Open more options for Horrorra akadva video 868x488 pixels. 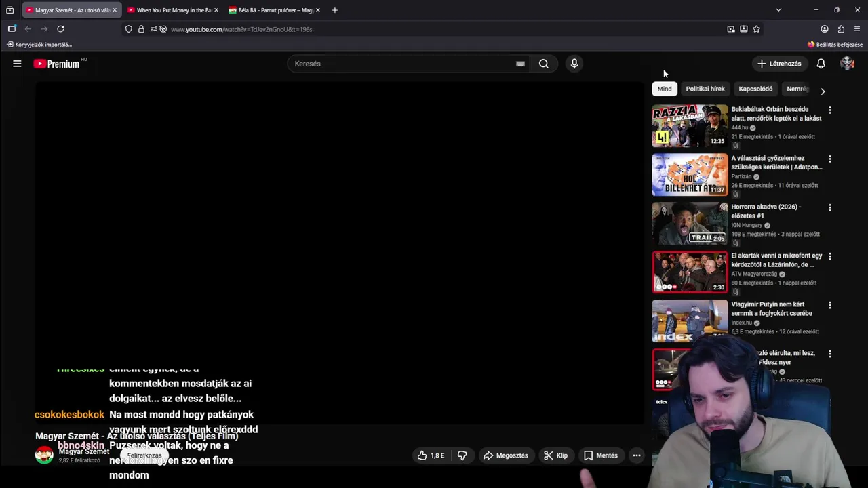tap(829, 207)
